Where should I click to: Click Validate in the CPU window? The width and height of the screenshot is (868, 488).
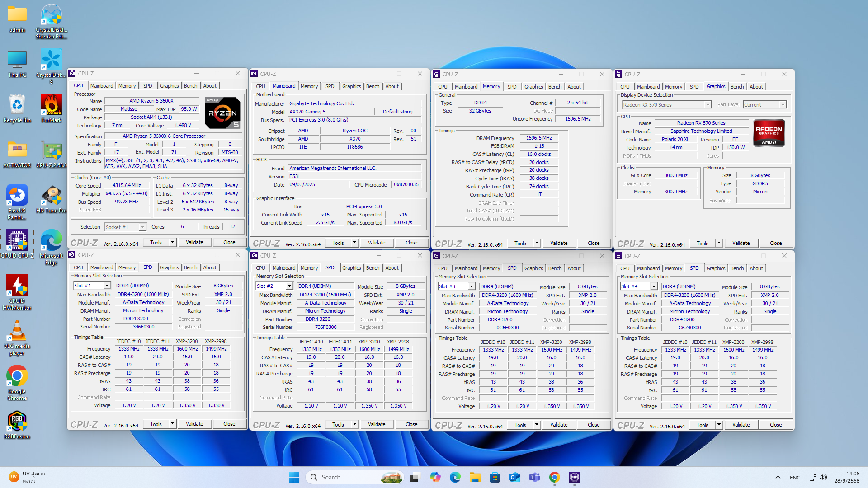point(194,242)
